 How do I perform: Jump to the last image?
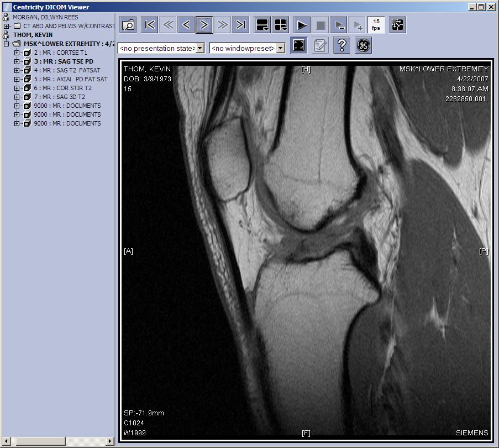[240, 24]
